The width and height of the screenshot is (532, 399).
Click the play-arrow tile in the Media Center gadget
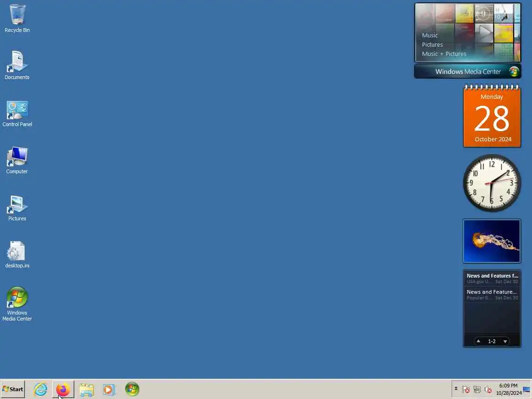pos(484,33)
